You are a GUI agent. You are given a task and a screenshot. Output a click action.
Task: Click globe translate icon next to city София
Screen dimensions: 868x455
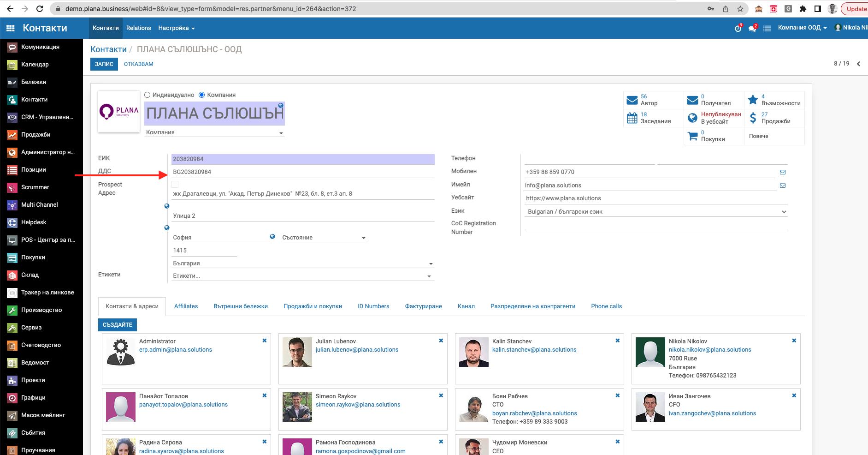272,236
